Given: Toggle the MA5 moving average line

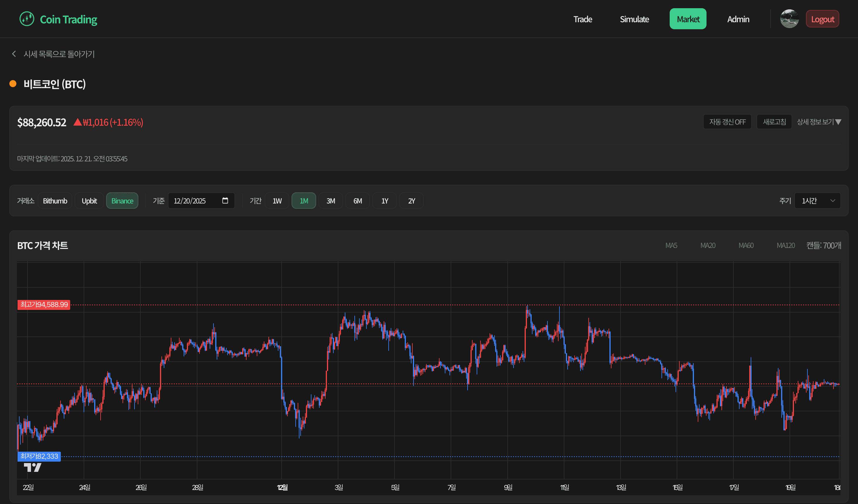Looking at the screenshot, I should 671,245.
